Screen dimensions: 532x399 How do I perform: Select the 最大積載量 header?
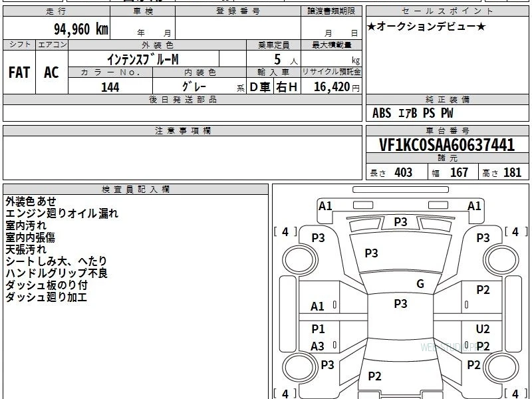point(331,45)
